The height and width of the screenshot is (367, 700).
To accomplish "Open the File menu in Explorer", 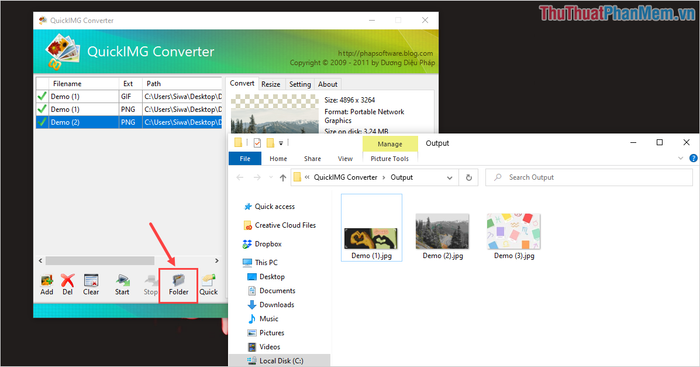I will coord(245,158).
